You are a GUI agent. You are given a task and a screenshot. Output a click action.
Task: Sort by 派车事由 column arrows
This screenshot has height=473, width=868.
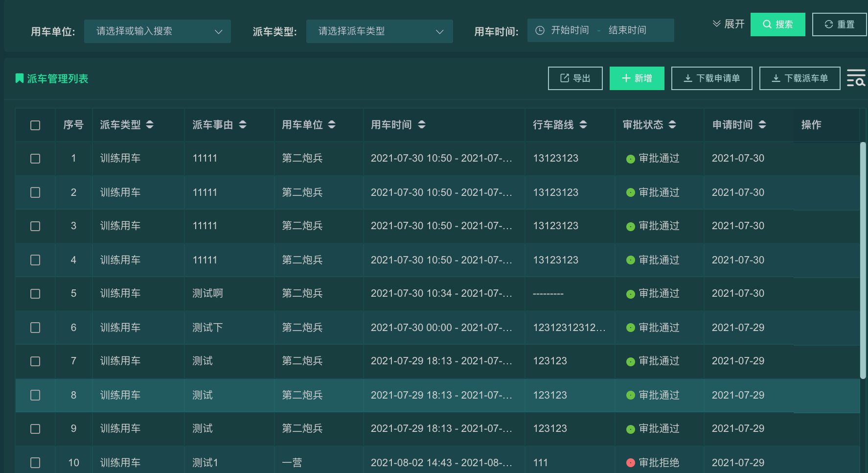pyautogui.click(x=243, y=125)
